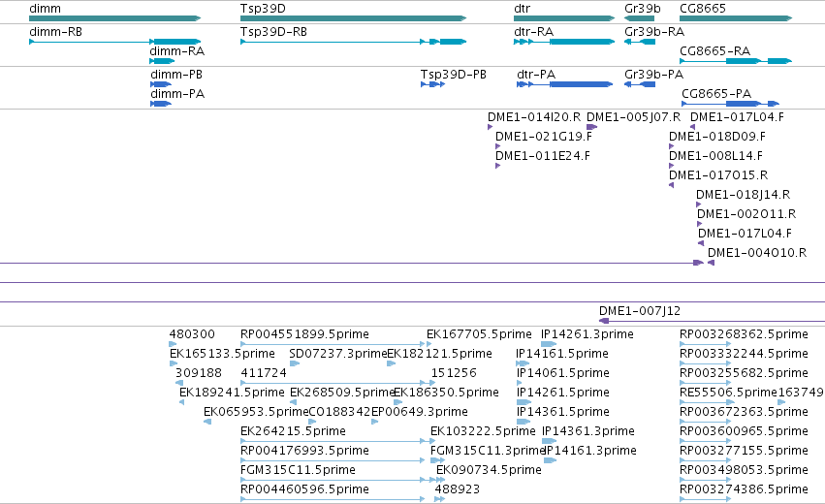Select the EK103222.5prime EST

coord(432,441)
